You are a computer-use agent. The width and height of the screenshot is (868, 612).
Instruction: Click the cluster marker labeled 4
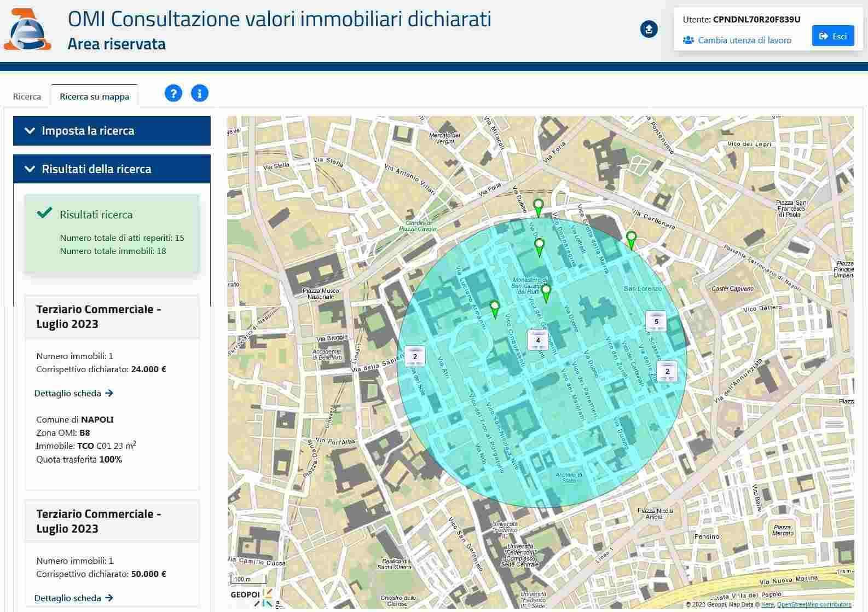(537, 340)
